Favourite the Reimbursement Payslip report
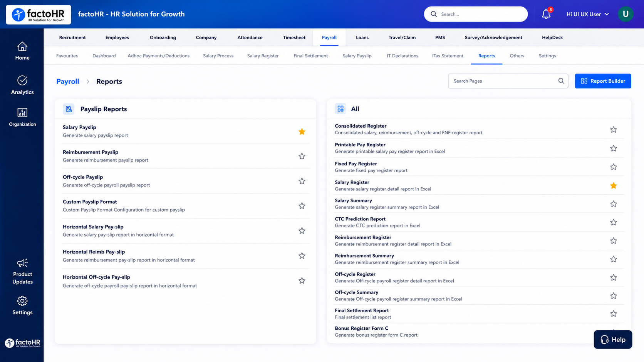Image resolution: width=644 pixels, height=362 pixels. [302, 156]
